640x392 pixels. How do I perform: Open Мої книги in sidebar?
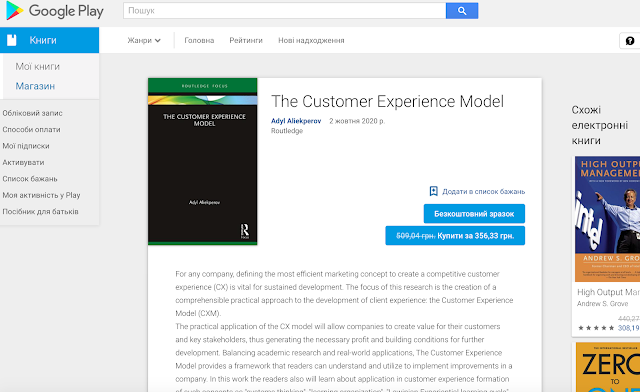[38, 67]
